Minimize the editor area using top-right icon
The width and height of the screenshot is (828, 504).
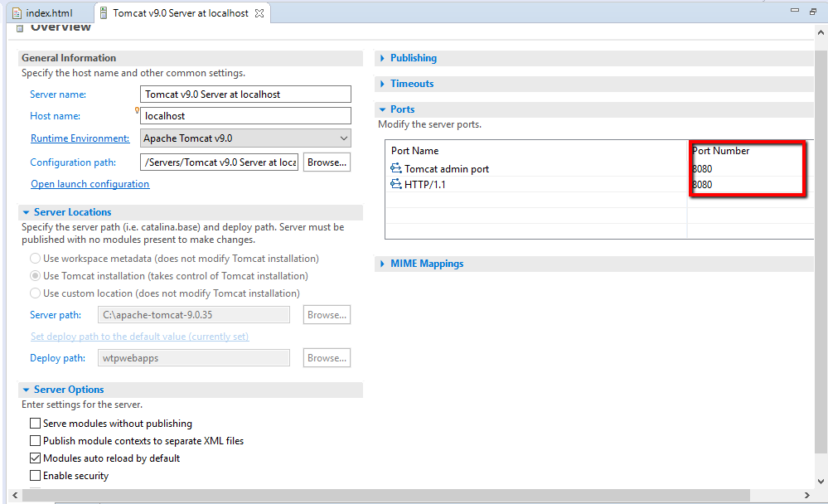coord(795,10)
